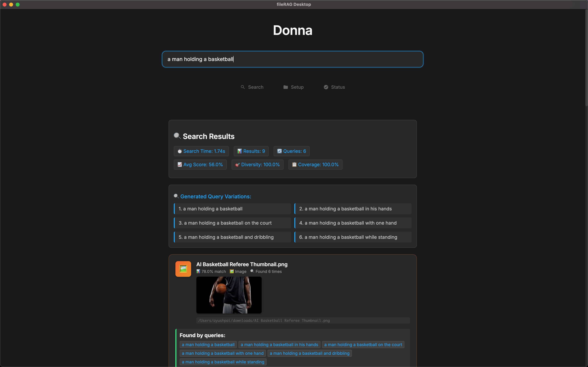Click the magnifier icon beside Search Results heading
Image resolution: width=588 pixels, height=367 pixels.
177,136
